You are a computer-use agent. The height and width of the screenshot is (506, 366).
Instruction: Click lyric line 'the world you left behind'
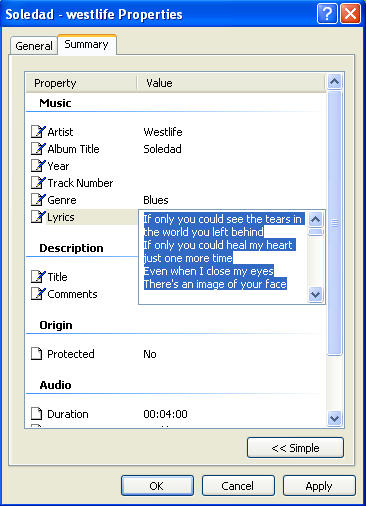point(204,232)
